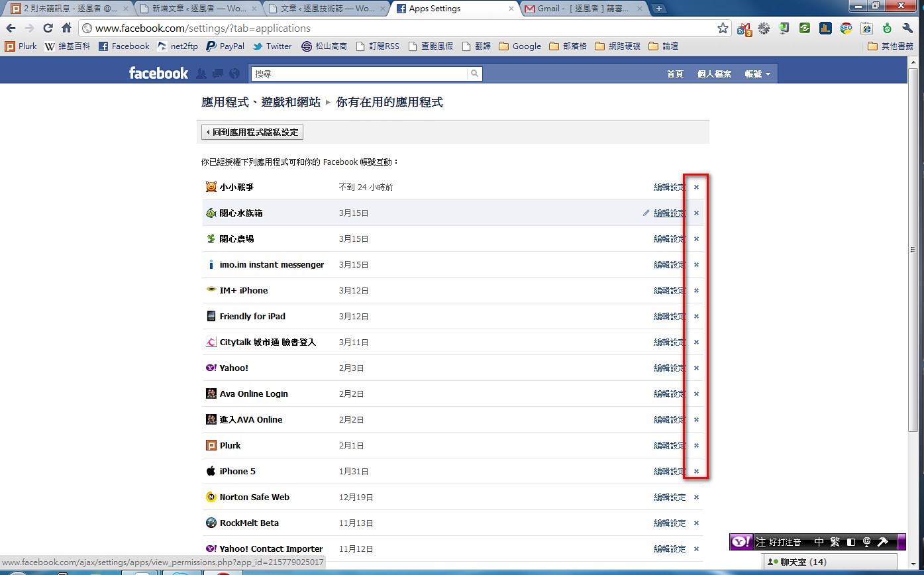
Task: Go back with the browser back arrow
Action: point(11,28)
